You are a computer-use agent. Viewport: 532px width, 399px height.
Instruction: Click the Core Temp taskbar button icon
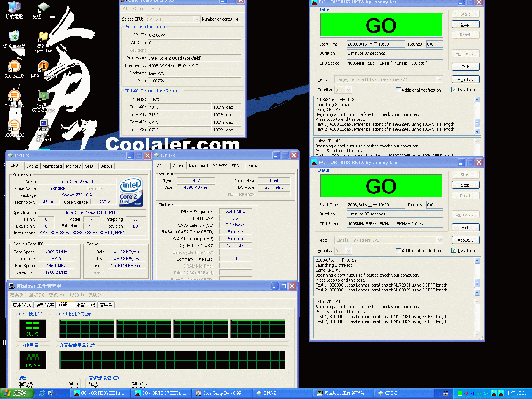[x=198, y=393]
